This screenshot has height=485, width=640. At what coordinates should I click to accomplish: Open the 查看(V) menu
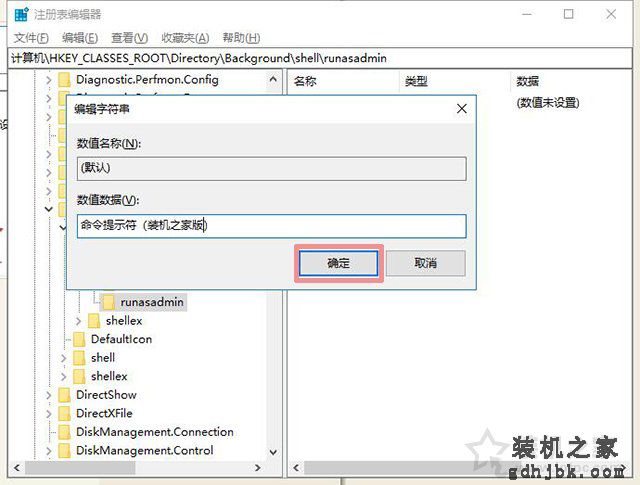tap(129, 38)
